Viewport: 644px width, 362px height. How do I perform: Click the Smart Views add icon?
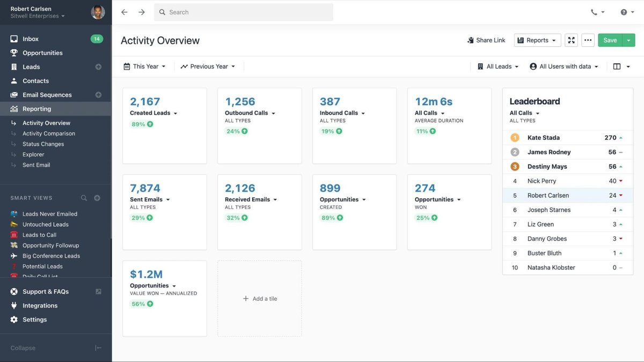97,198
